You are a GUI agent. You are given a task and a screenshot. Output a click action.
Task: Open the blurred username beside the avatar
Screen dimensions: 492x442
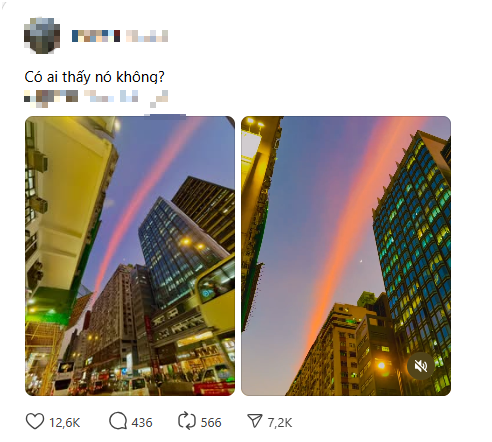96,36
